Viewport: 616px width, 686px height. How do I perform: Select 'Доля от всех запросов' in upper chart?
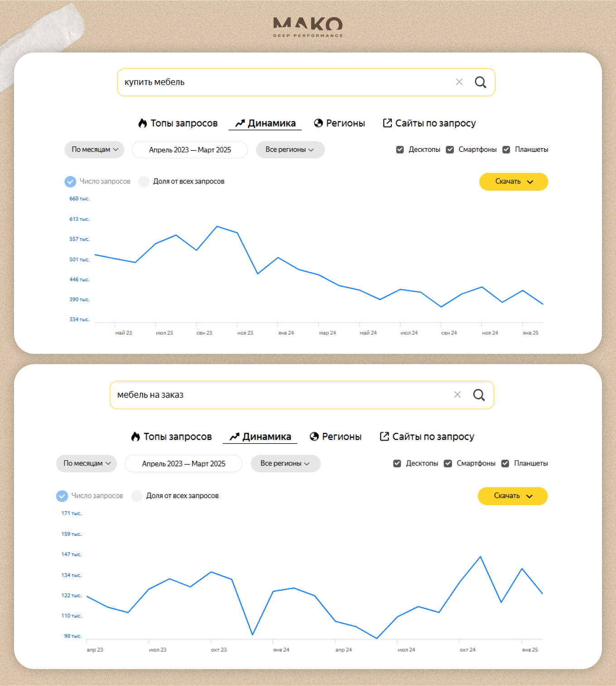coord(144,182)
